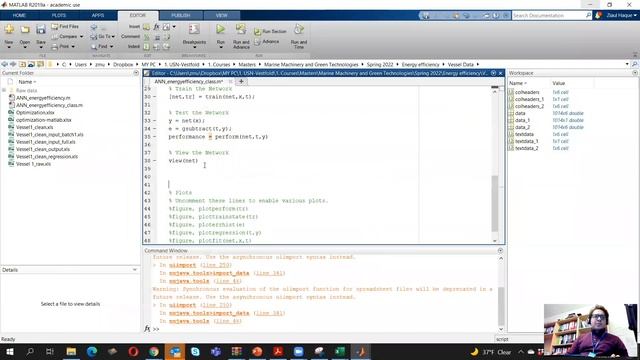Open the Find dropdown in toolstrip

(x=102, y=47)
